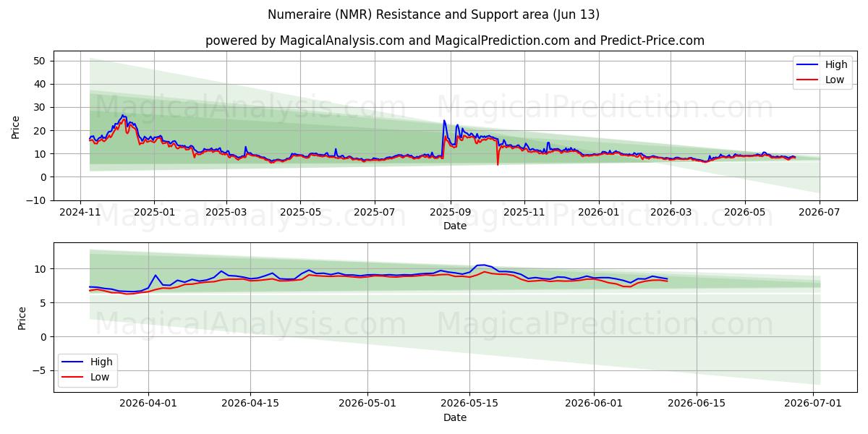
Task: Click the '20' price tick on upper chart
Action: [x=41, y=130]
